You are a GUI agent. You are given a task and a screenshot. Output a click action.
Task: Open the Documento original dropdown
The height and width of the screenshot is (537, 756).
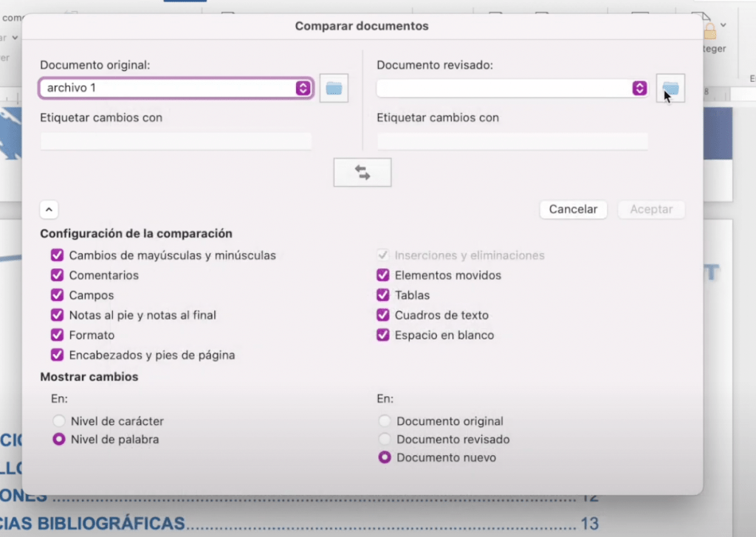303,89
